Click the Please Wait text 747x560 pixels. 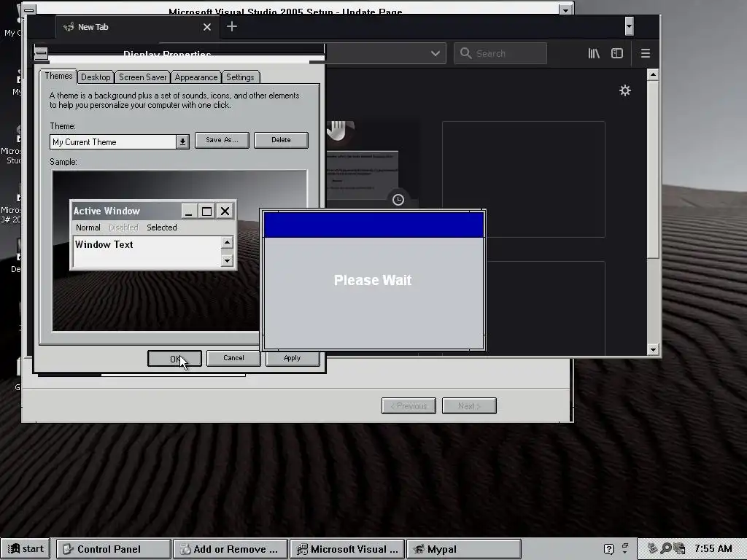[373, 280]
